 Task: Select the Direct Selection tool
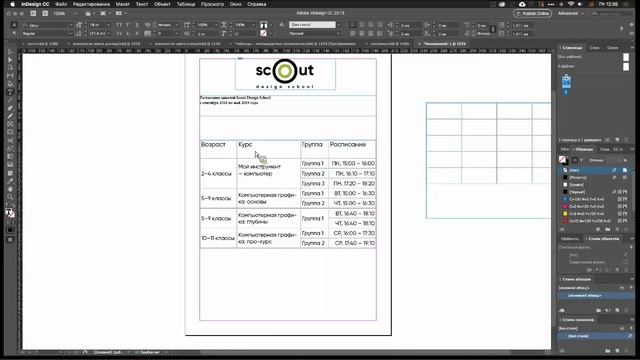10,60
